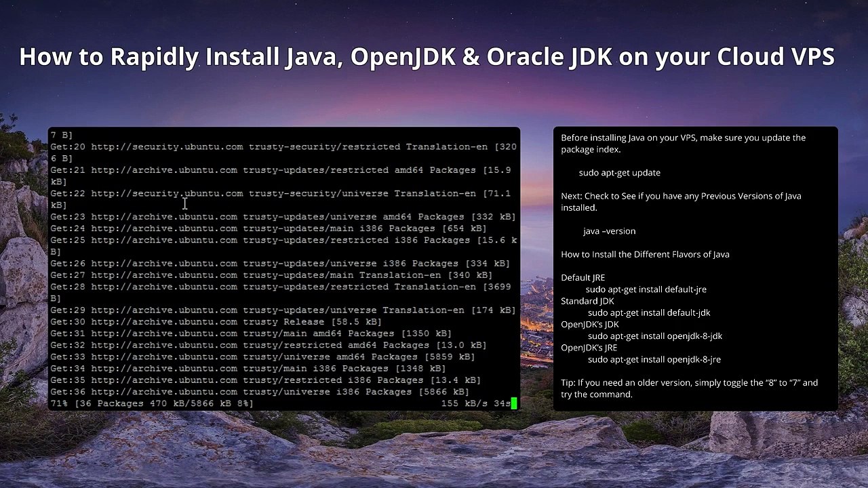Click the 'Next: Check to See' paragraph
The image size is (868, 488).
click(681, 202)
